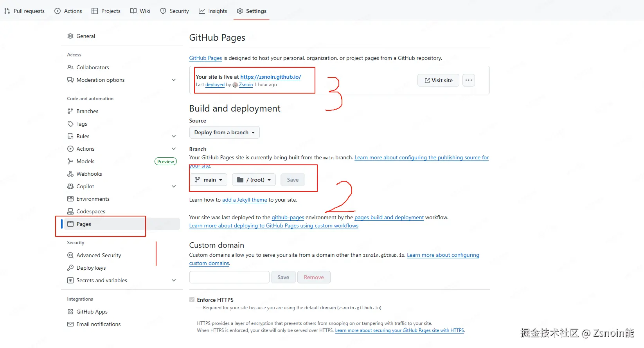Click the Advanced Security sidebar text label
644x348 pixels.
[99, 255]
